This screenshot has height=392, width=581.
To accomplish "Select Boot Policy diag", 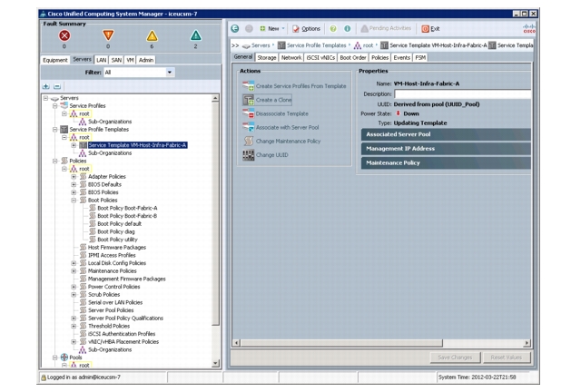I will 115,232.
